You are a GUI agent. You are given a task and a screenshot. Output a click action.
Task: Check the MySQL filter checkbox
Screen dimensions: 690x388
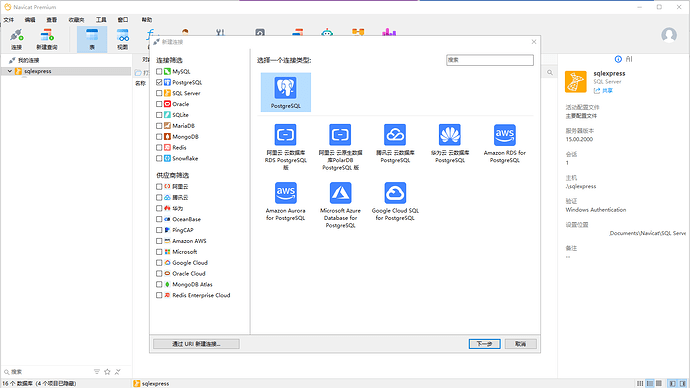pos(159,71)
